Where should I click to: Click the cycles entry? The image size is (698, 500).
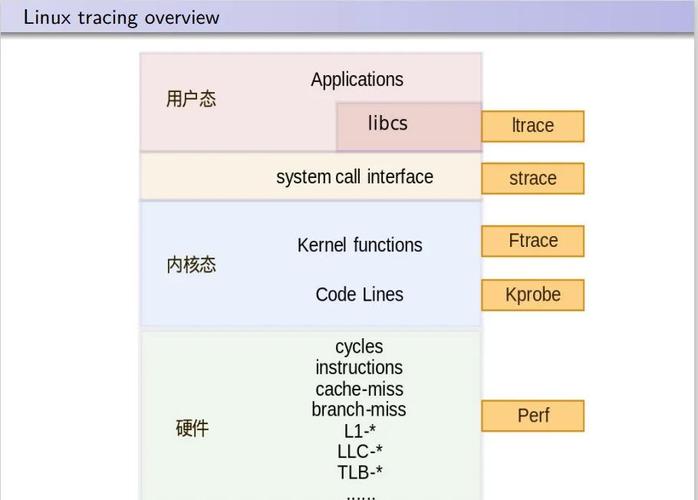coord(359,347)
